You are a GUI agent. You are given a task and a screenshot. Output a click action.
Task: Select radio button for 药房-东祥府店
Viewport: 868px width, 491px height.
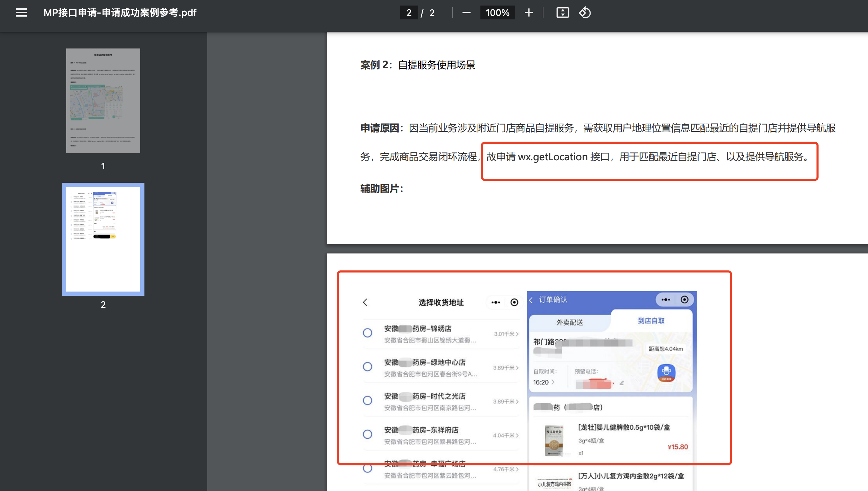coord(367,434)
